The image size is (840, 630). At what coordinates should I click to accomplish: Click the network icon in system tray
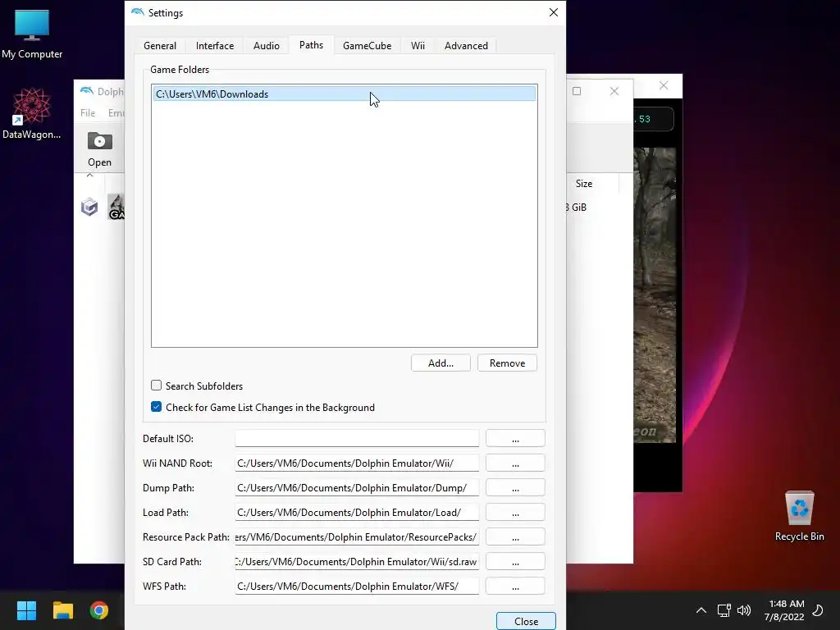click(x=724, y=610)
